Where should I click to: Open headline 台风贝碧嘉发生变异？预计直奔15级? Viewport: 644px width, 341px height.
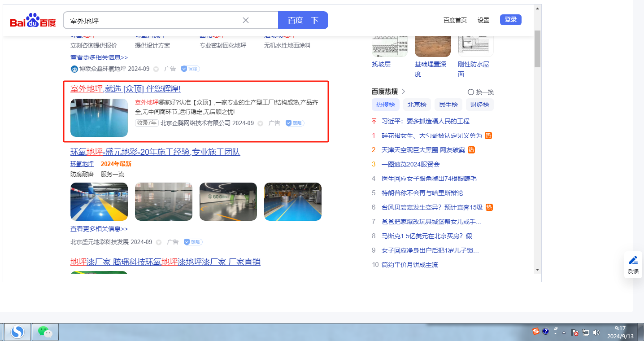432,207
